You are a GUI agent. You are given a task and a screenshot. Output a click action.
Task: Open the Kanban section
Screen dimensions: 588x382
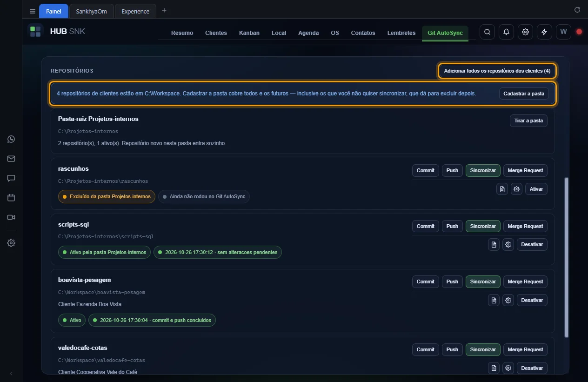tap(249, 33)
